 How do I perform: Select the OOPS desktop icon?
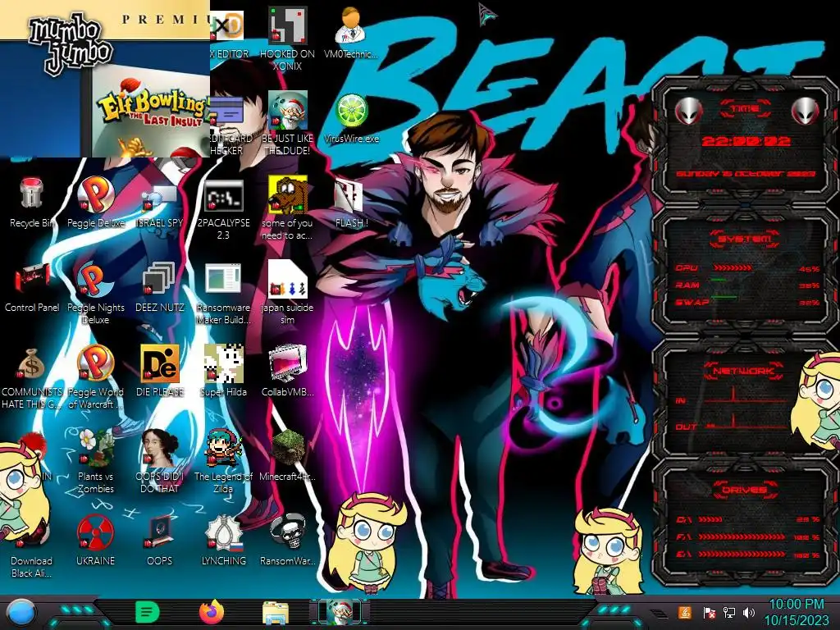(x=160, y=532)
